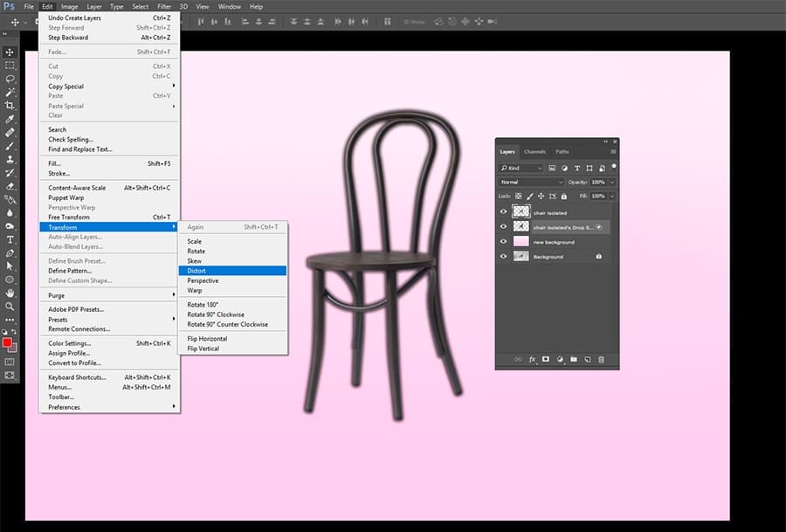Toggle Lock position icon

(x=541, y=196)
